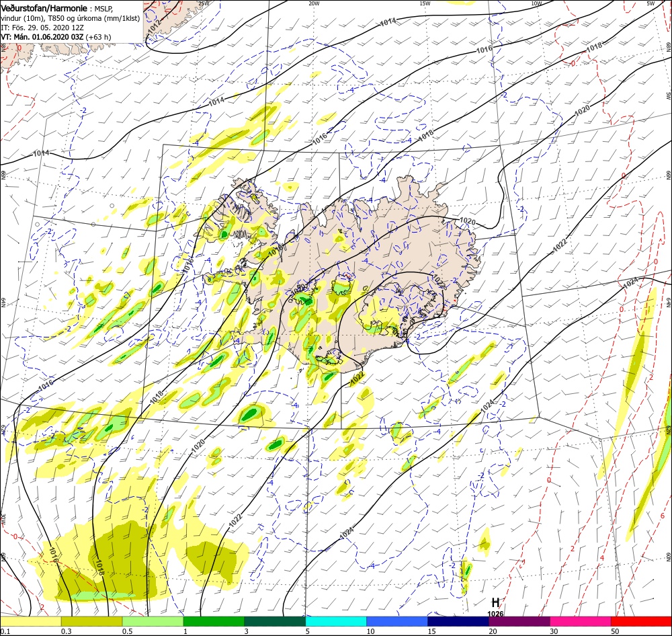
Task: Click the '15W' longitude label
Action: click(x=425, y=3)
